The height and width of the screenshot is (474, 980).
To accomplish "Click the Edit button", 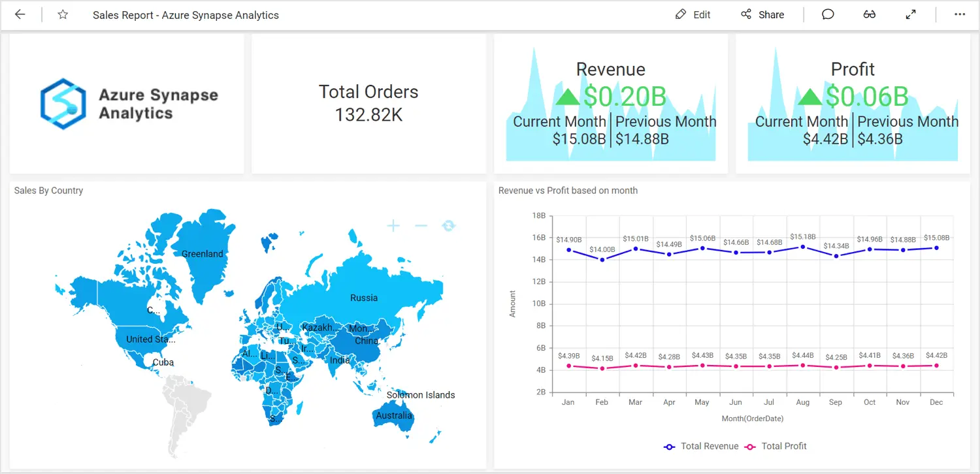I will [x=693, y=14].
